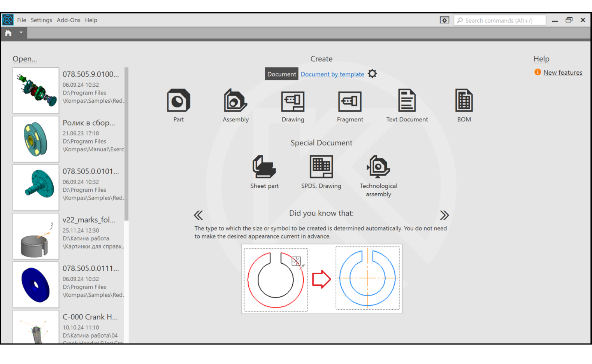Open the Add-Ons menu

point(69,20)
